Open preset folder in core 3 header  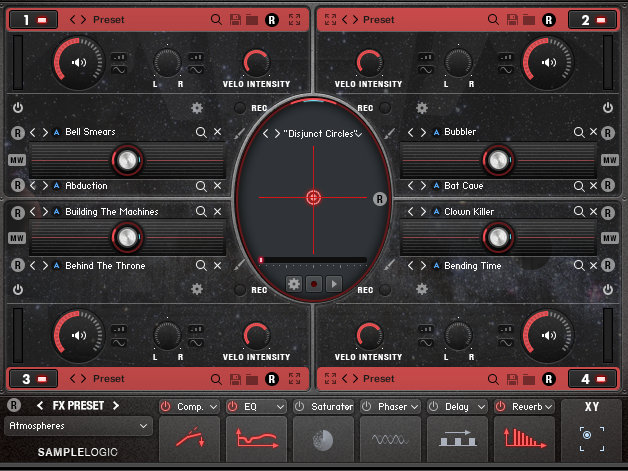252,379
